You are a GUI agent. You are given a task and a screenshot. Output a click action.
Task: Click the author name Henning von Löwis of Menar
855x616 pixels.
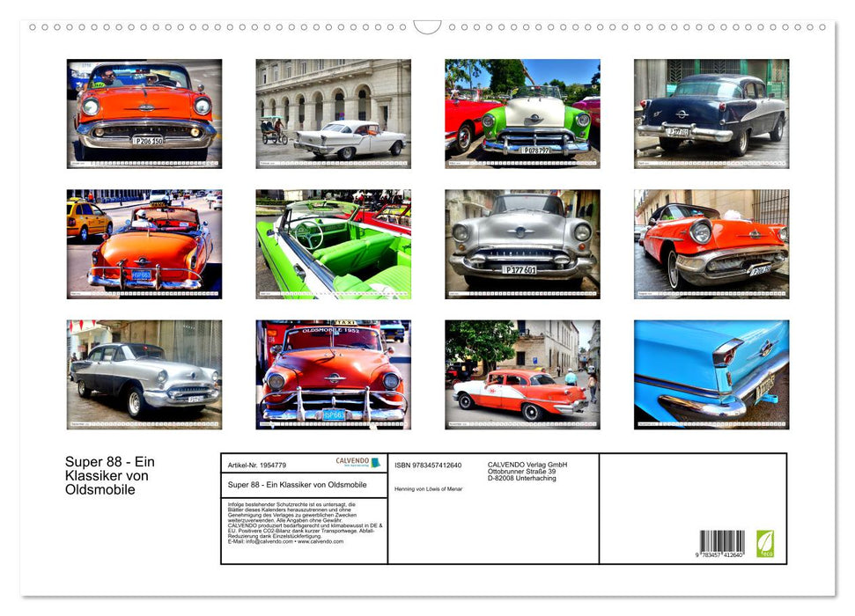[429, 488]
